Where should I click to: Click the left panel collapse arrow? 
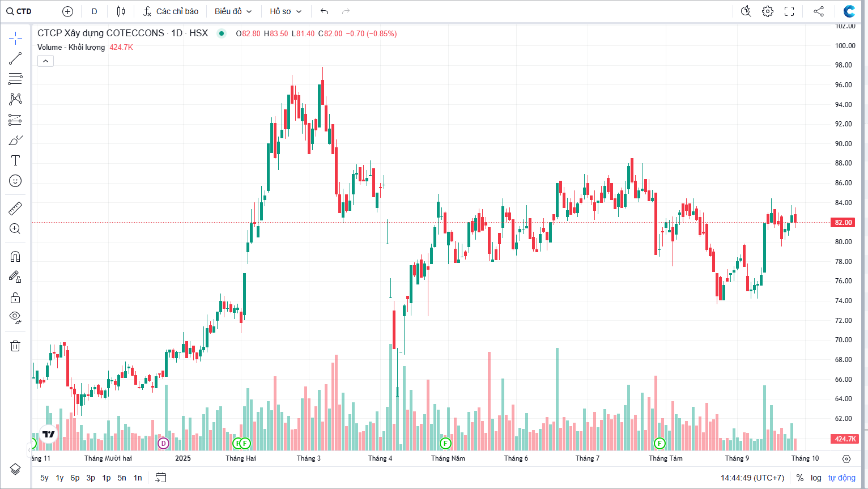pos(29,450)
